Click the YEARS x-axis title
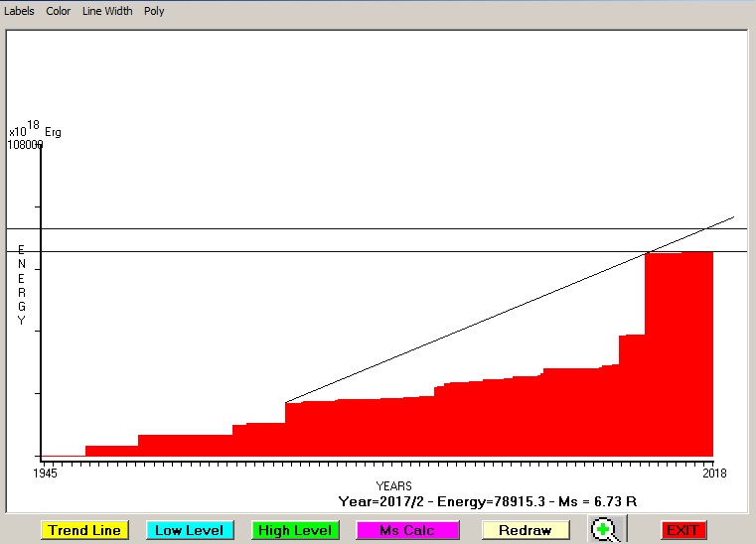Screen dimensions: 756x544 pyautogui.click(x=393, y=485)
